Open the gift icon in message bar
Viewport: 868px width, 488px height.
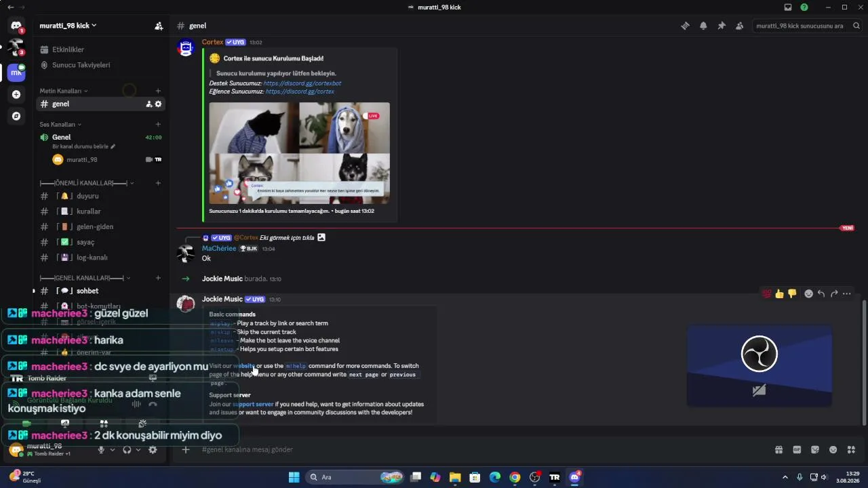coord(779,449)
